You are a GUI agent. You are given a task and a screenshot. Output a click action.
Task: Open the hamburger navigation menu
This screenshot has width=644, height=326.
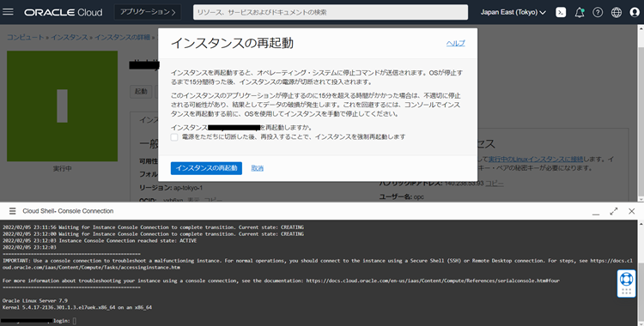pos(8,12)
